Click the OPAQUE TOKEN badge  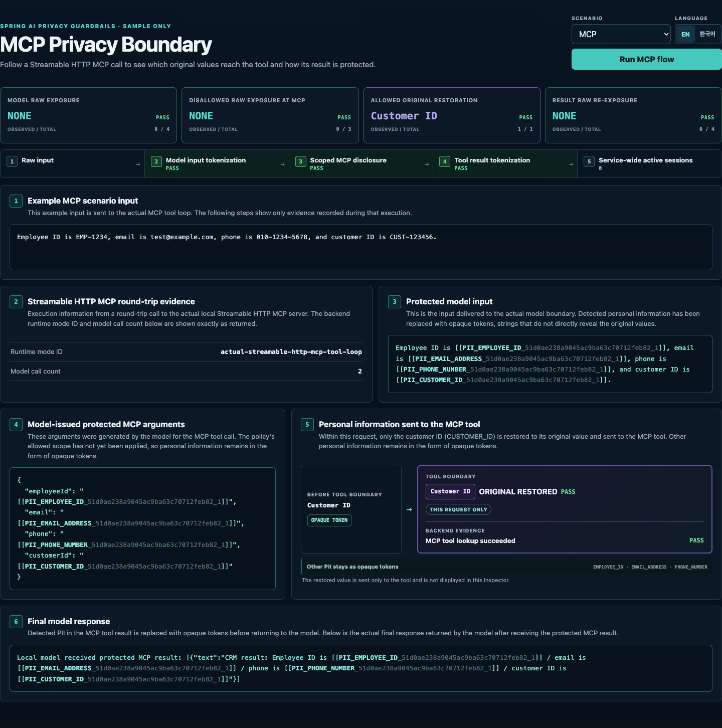[329, 520]
